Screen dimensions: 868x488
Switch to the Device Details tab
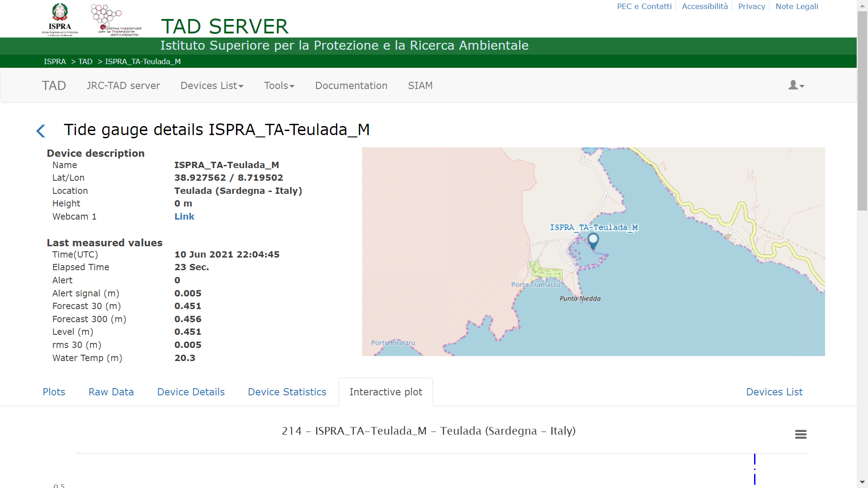tap(190, 392)
